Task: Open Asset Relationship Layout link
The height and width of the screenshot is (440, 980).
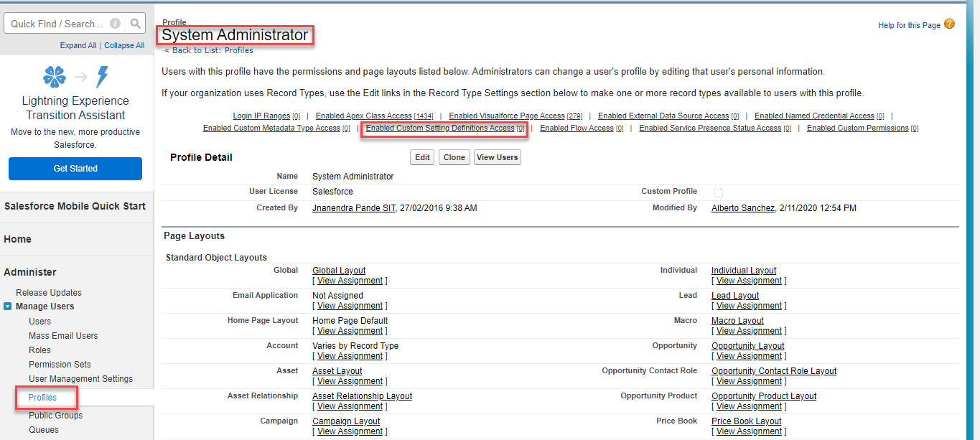Action: (x=362, y=396)
